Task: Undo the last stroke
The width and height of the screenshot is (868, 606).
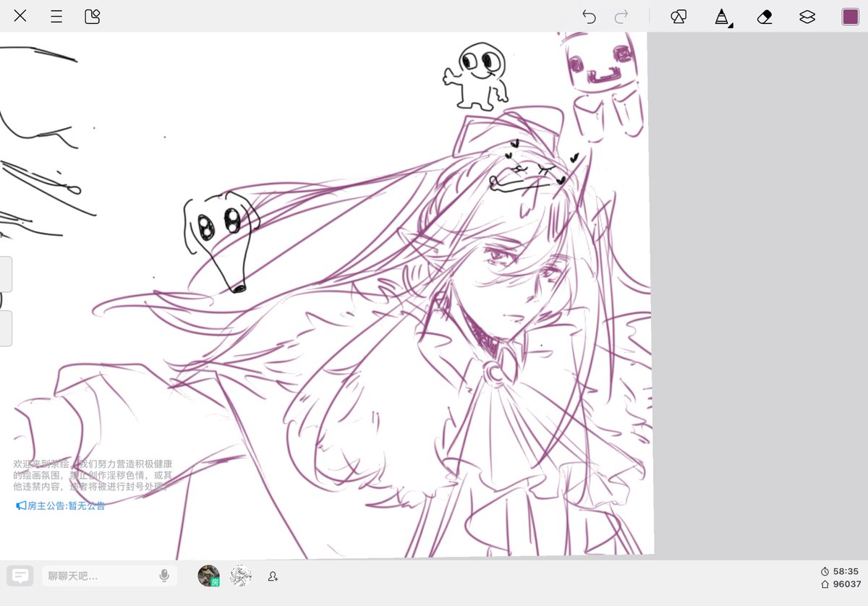Action: pos(589,17)
